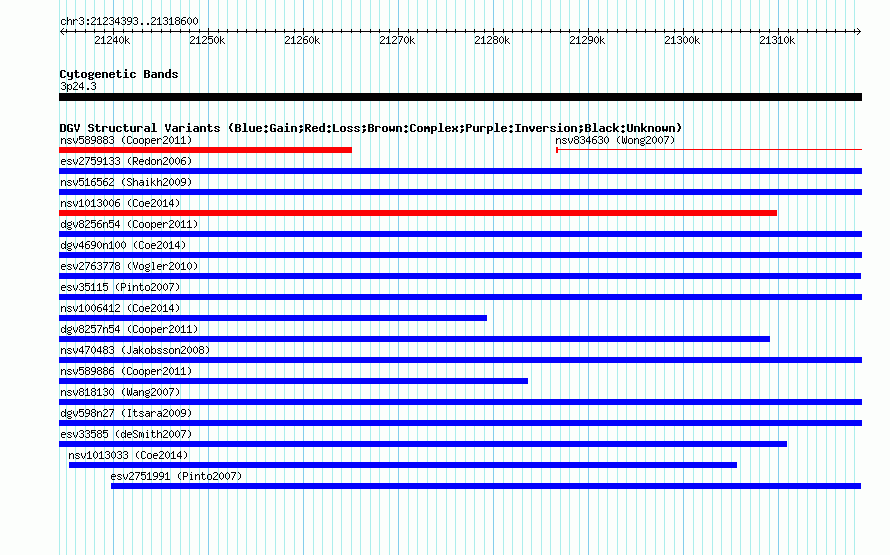Select the blue bar under dgv8257n54

pyautogui.click(x=414, y=339)
